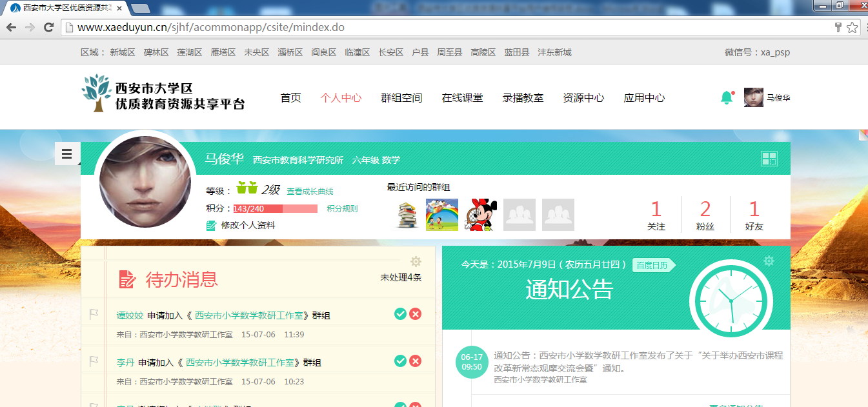Open 录播教室 navigation item
This screenshot has height=407, width=868.
[x=523, y=98]
